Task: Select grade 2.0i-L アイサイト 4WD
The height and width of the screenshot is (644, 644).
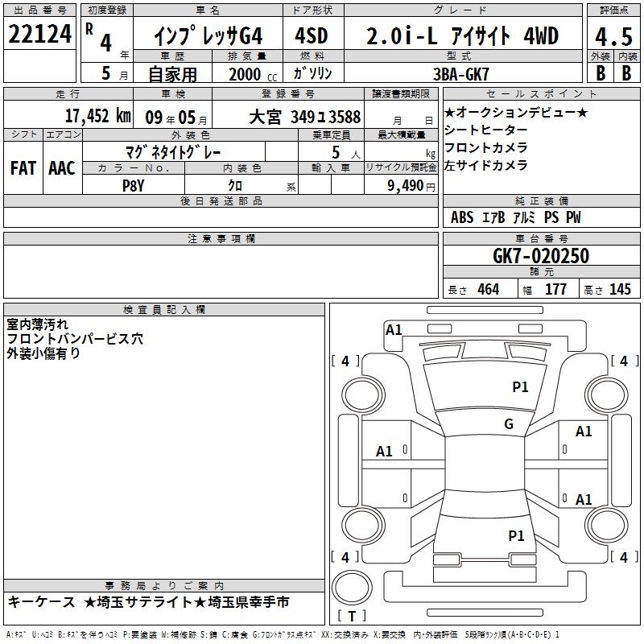Action: coord(462,35)
